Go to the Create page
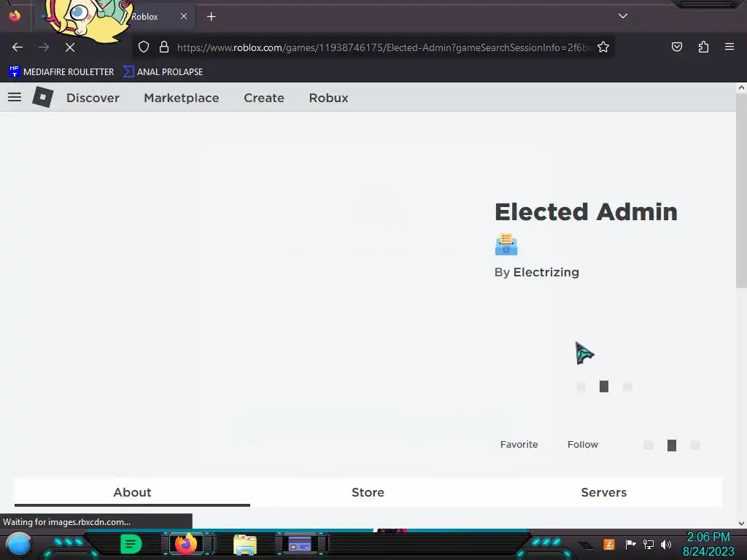Screen dimensions: 747x560 click(x=264, y=98)
